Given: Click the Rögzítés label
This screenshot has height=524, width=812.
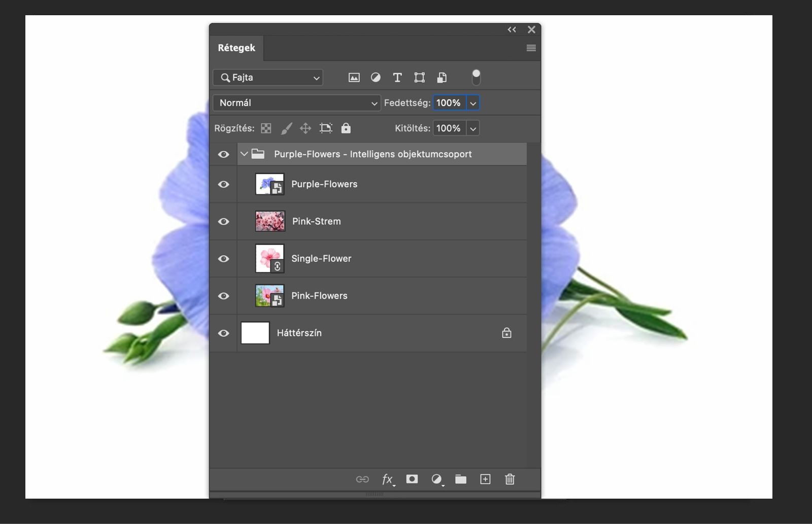Looking at the screenshot, I should click(234, 128).
